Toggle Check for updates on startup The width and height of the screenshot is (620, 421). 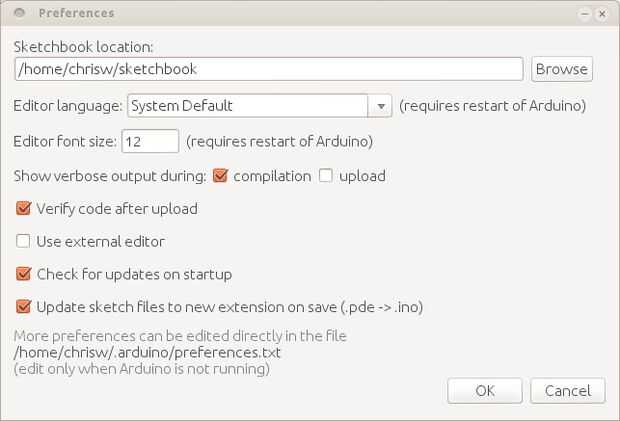coord(24,274)
